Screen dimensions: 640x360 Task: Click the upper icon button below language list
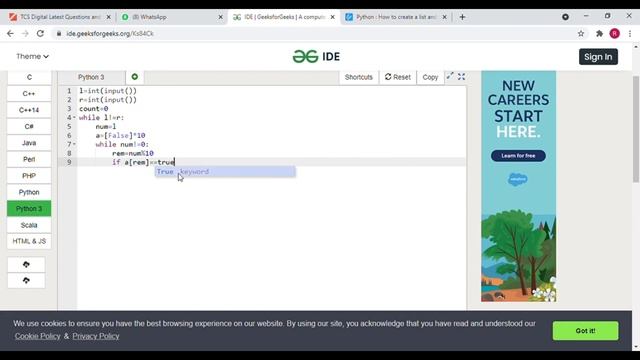pos(26,264)
